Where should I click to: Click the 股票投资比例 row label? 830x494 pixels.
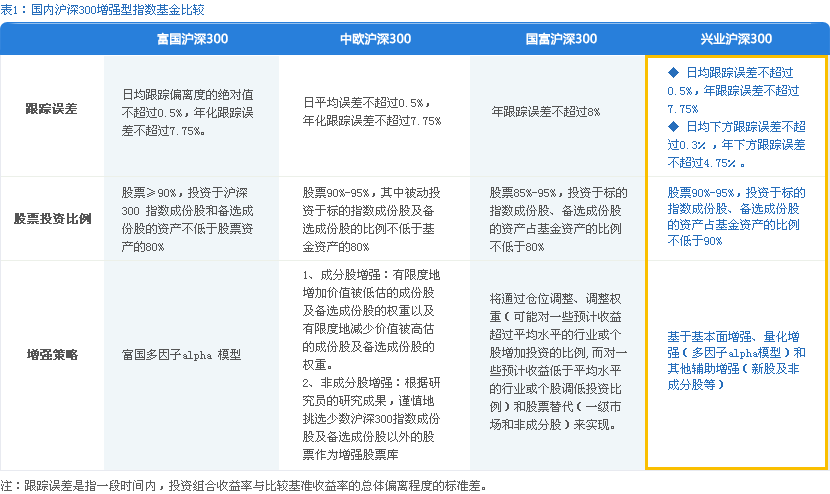52,219
